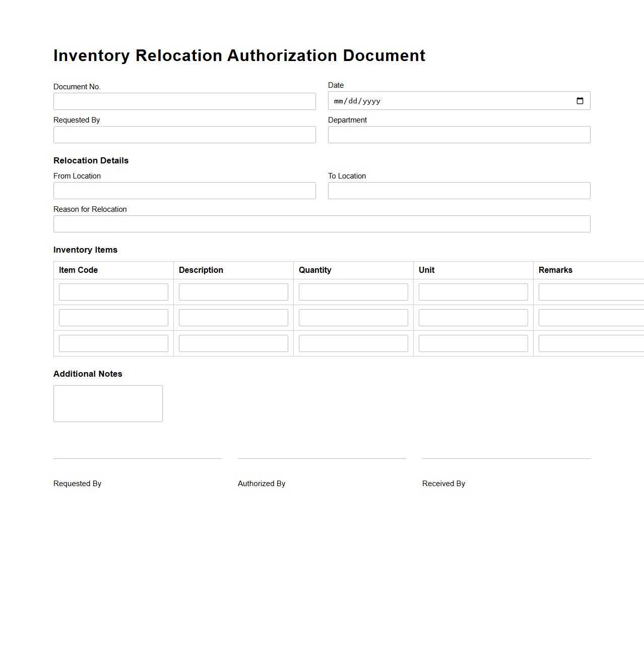Select the first row Unit input
This screenshot has height=648, width=644.
(473, 291)
